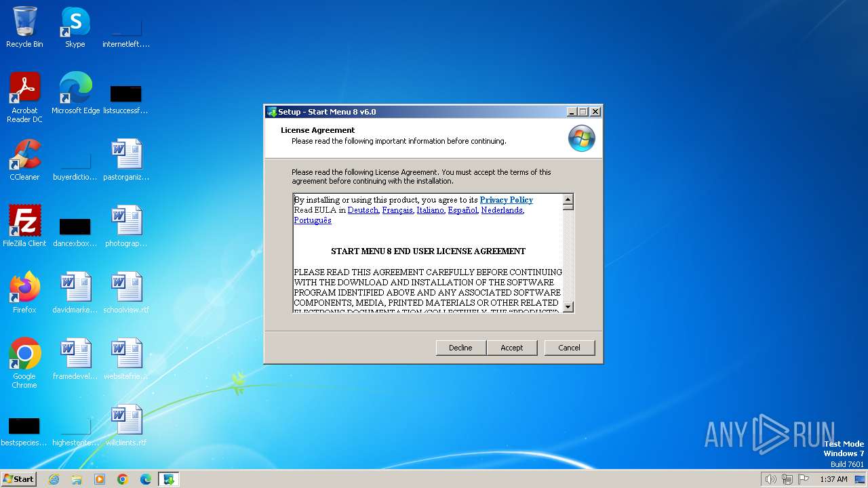
Task: Read the EULA in Italiano
Action: pos(431,210)
